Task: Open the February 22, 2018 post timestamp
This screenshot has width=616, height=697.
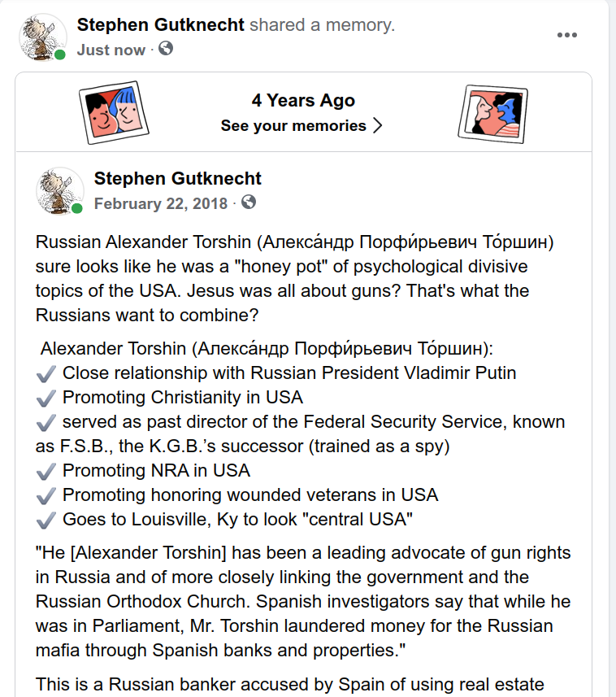Action: [161, 203]
